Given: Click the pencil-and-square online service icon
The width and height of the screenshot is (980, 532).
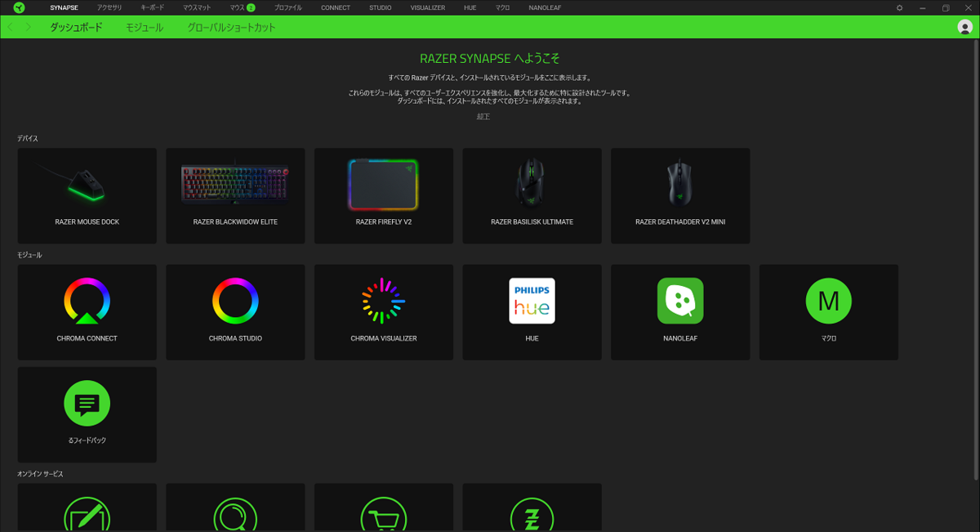Looking at the screenshot, I should coord(87,515).
